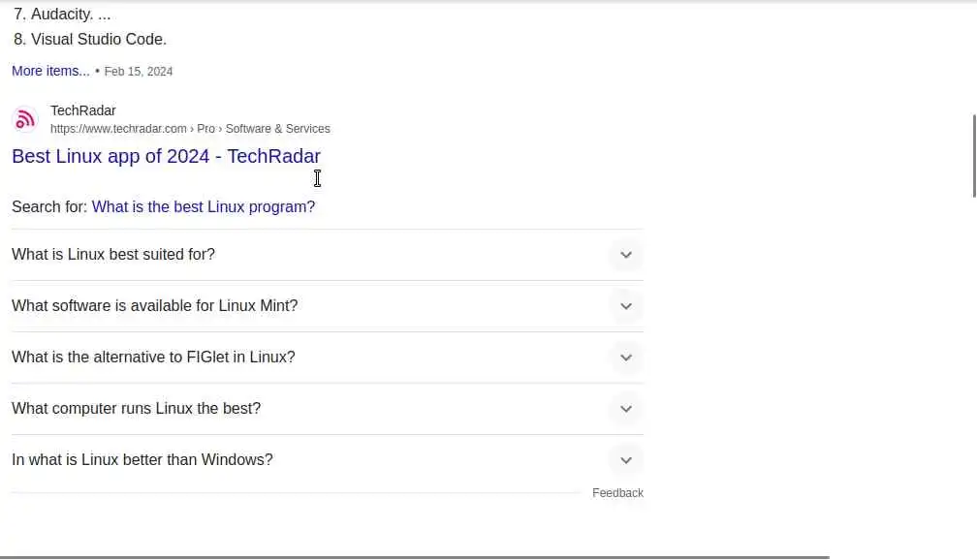
Task: Open 'What is the best Linux program?' search link
Action: [x=204, y=206]
